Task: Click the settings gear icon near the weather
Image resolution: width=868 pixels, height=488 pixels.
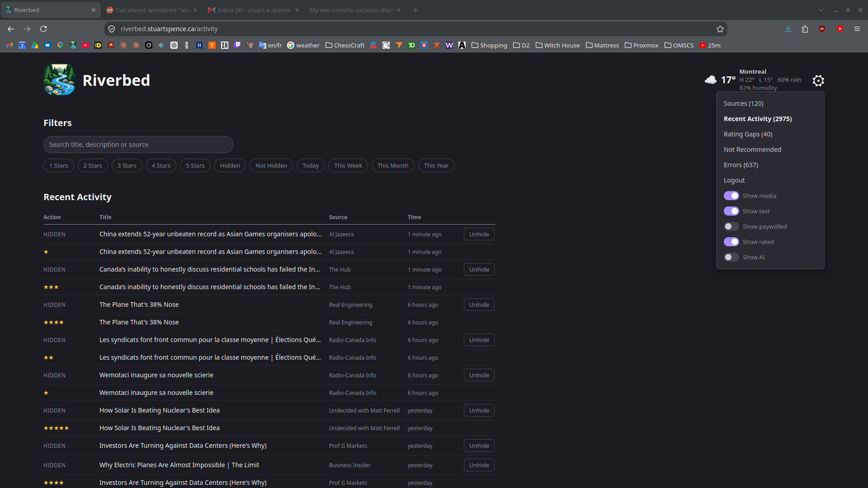Action: click(x=818, y=80)
